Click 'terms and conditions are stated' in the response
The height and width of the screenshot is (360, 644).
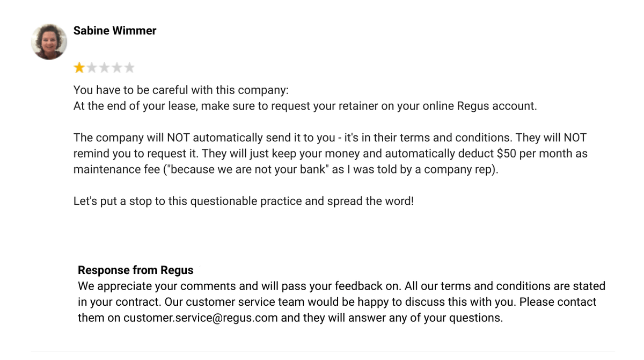pos(523,286)
